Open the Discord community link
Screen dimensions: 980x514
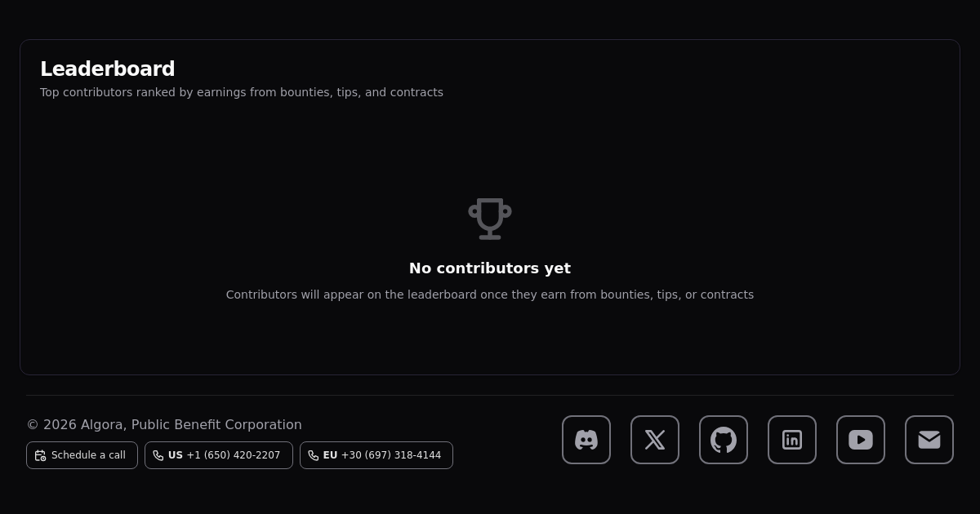[x=586, y=440]
